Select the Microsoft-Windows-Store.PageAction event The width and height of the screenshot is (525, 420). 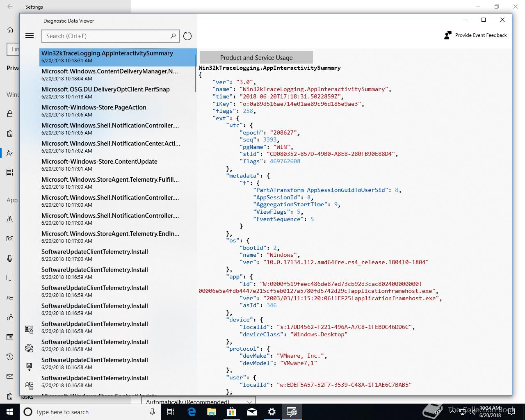tap(118, 111)
